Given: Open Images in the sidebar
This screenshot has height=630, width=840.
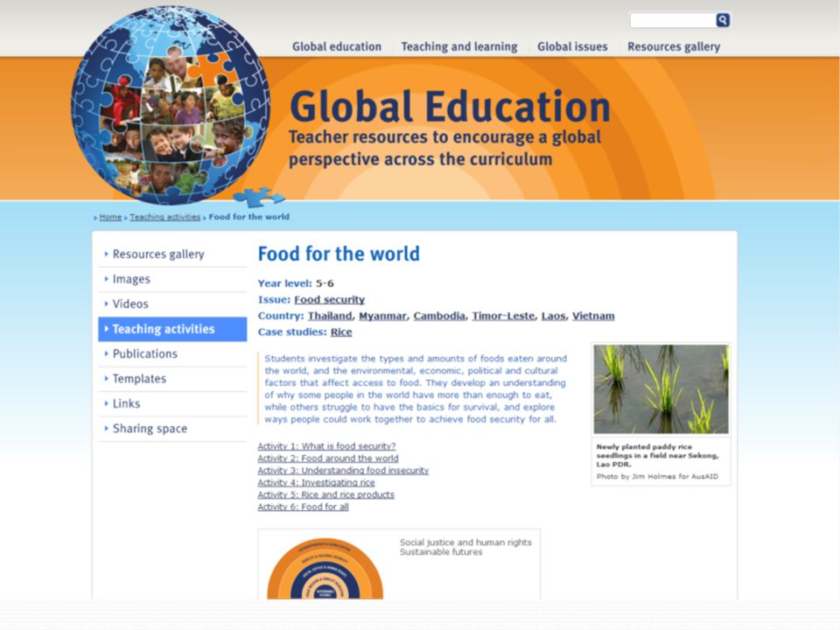Looking at the screenshot, I should tap(172, 279).
